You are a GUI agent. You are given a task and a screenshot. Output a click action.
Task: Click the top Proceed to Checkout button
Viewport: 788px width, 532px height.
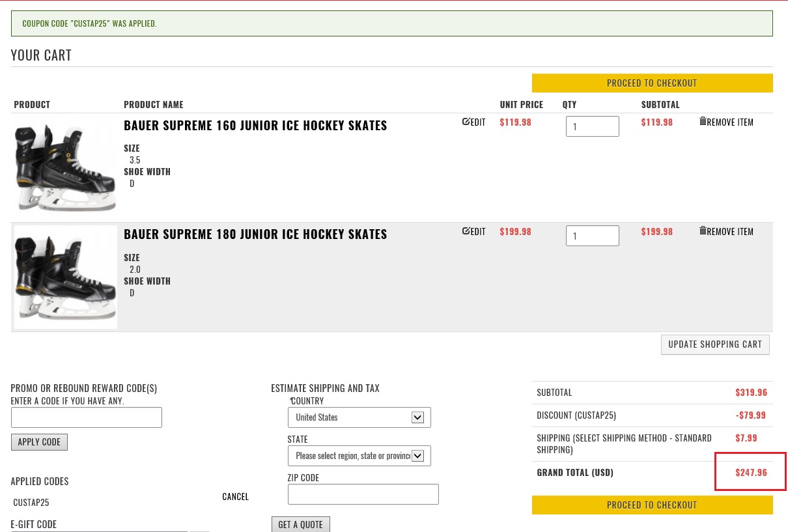pyautogui.click(x=652, y=83)
